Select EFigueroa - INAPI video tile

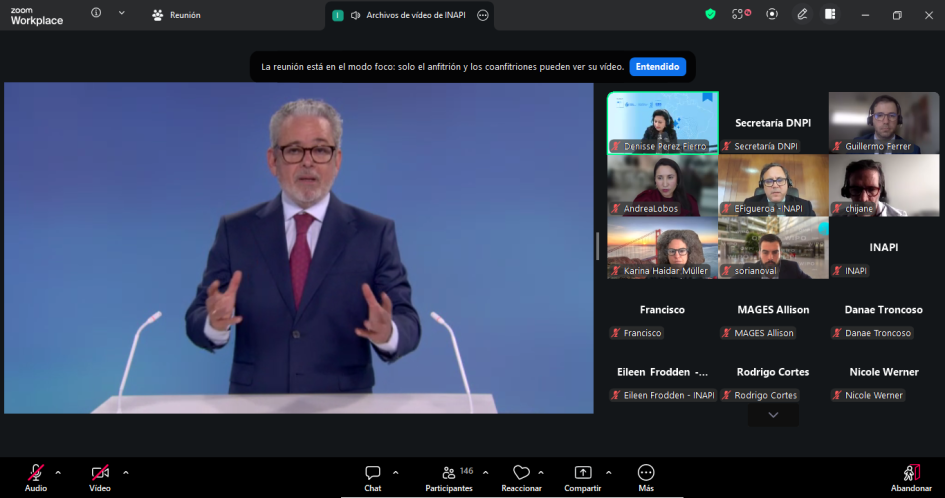[x=773, y=186]
